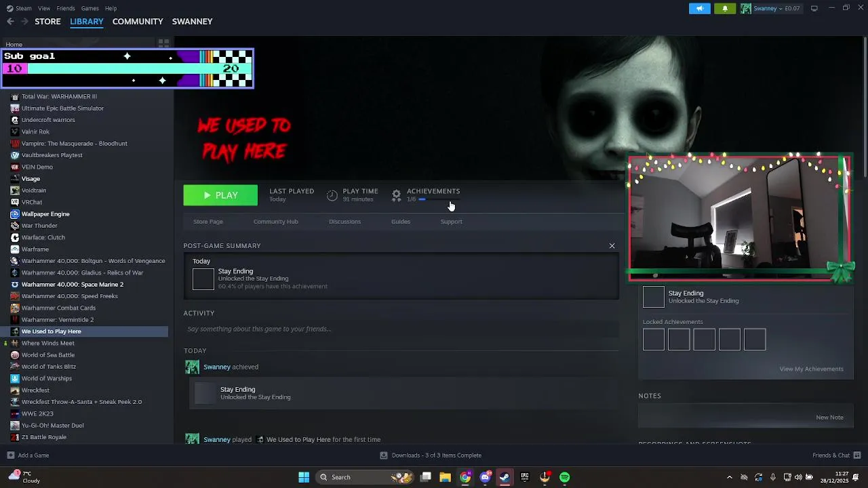
Task: Click the Valnir Rok game icon
Action: [x=15, y=132]
